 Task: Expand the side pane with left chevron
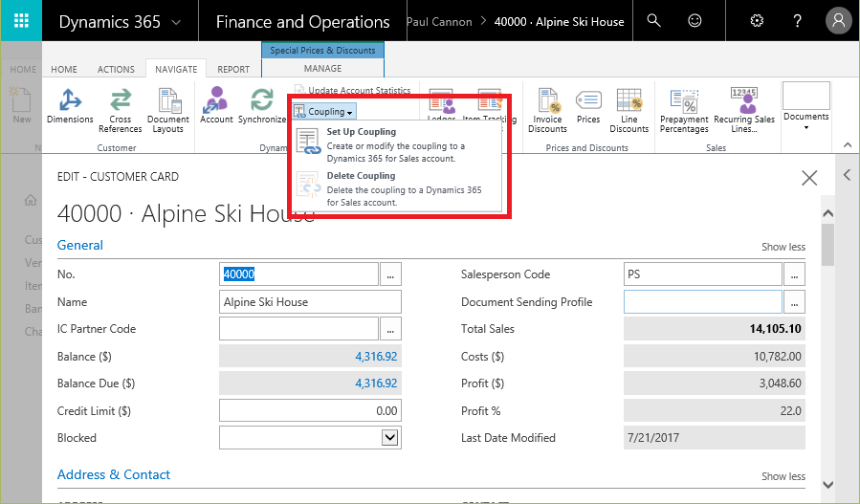(848, 175)
